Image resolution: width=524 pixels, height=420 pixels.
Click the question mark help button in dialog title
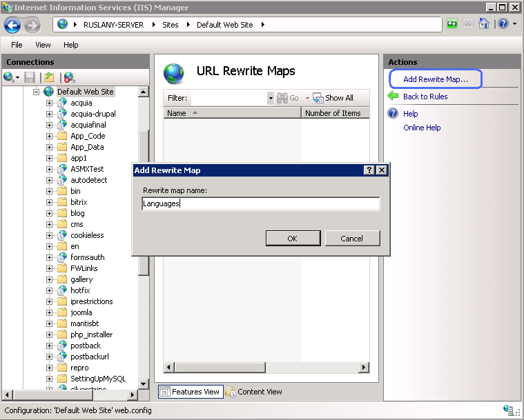tap(369, 170)
